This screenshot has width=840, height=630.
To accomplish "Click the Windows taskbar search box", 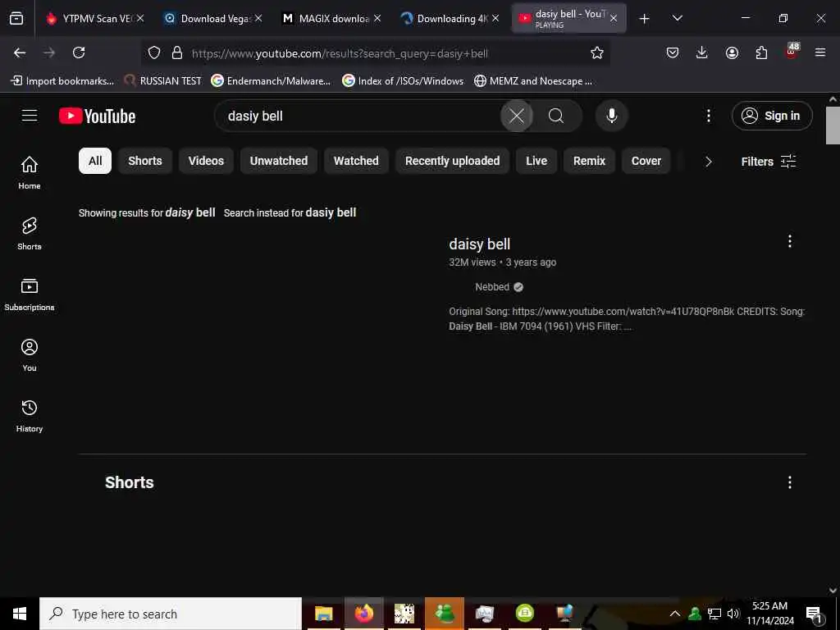I will coord(171,614).
